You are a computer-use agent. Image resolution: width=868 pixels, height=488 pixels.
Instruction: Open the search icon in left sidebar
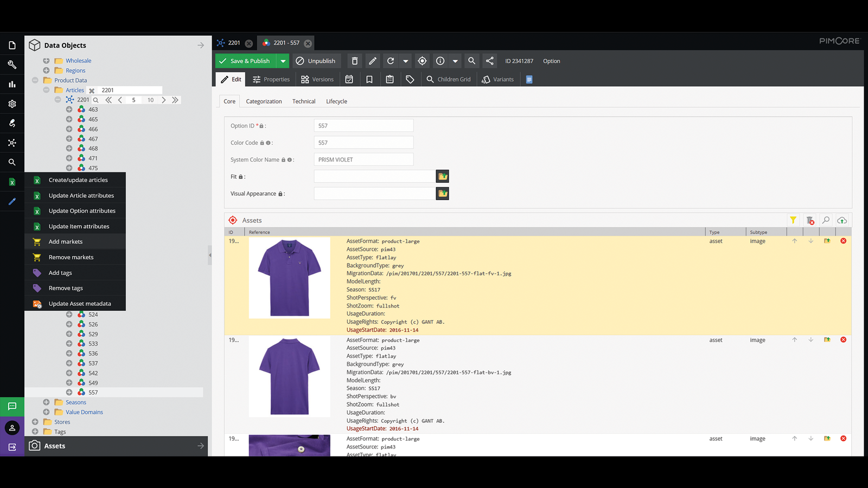[12, 162]
